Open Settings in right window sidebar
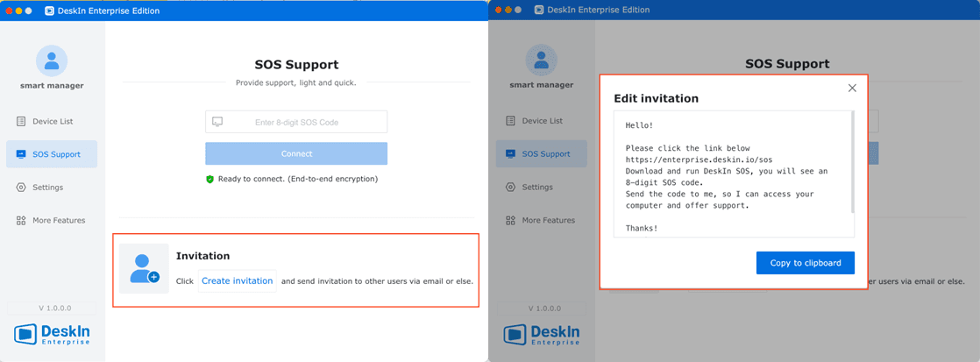The width and height of the screenshot is (980, 362). click(x=542, y=187)
